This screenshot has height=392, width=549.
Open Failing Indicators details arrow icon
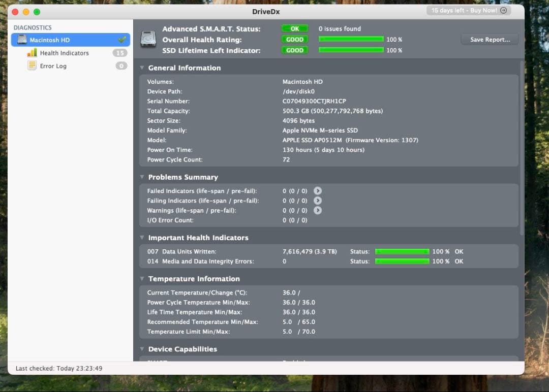pos(318,201)
